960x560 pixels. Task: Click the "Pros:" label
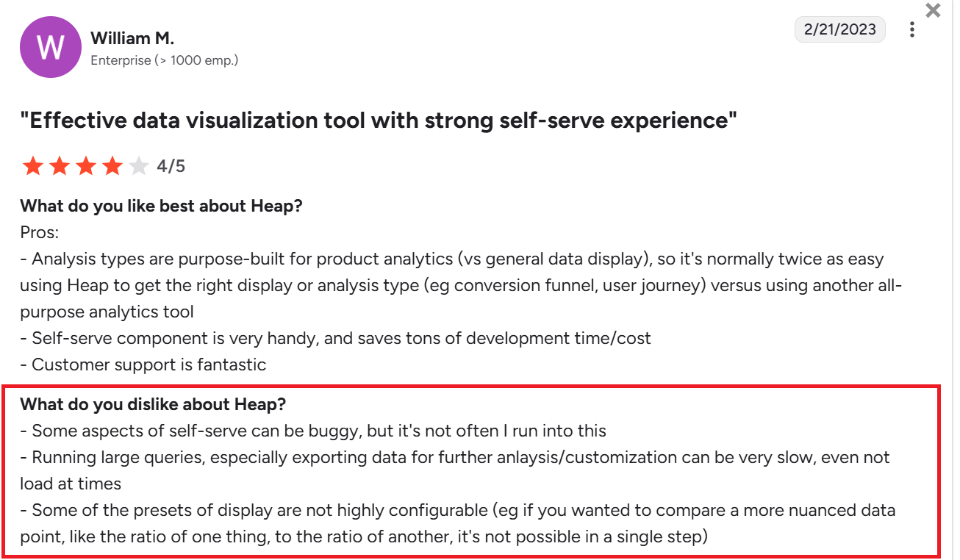pos(40,232)
